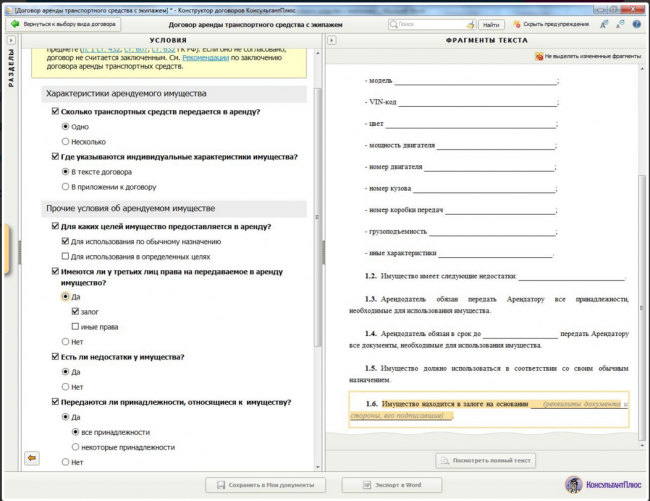Select некоторые принадлежности option
The width and height of the screenshot is (650, 501).
point(75,447)
